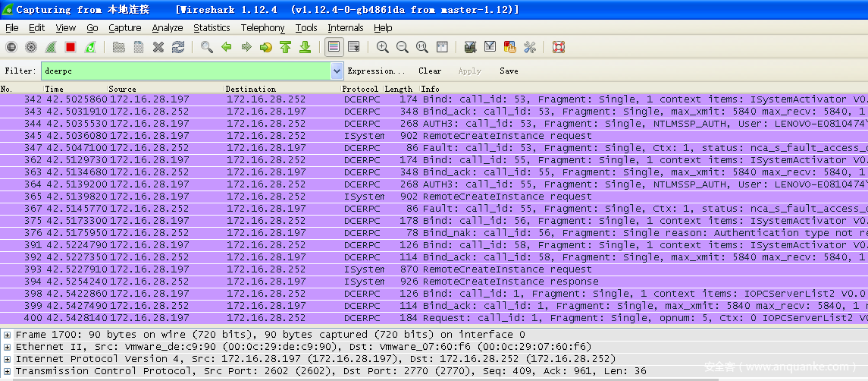Open the filter history dropdown arrow
868x381 pixels.
pyautogui.click(x=337, y=71)
